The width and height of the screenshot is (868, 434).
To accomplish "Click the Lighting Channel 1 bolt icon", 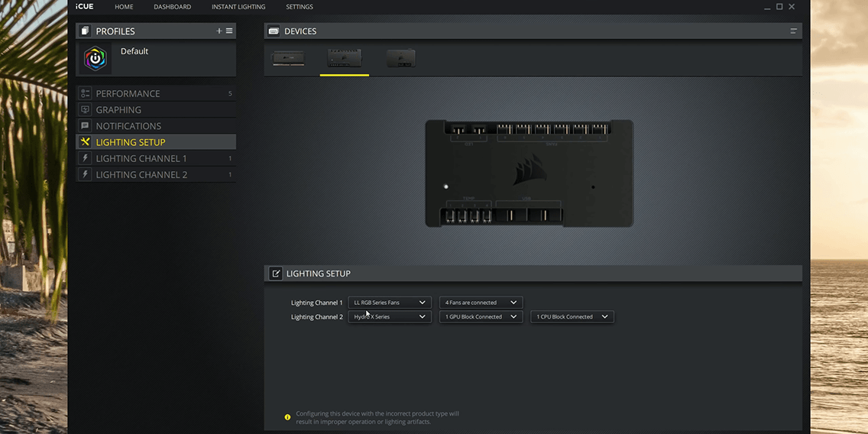I will point(85,158).
